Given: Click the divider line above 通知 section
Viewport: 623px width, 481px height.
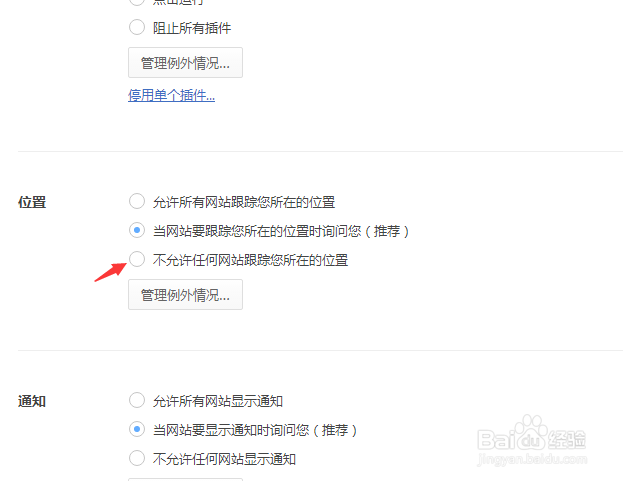Looking at the screenshot, I should point(320,350).
